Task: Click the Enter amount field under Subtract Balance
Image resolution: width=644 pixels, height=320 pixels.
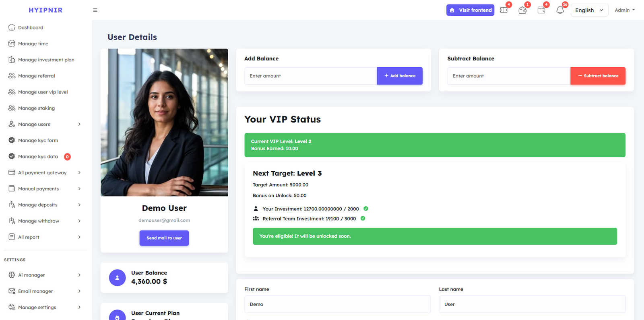Action: click(x=508, y=76)
